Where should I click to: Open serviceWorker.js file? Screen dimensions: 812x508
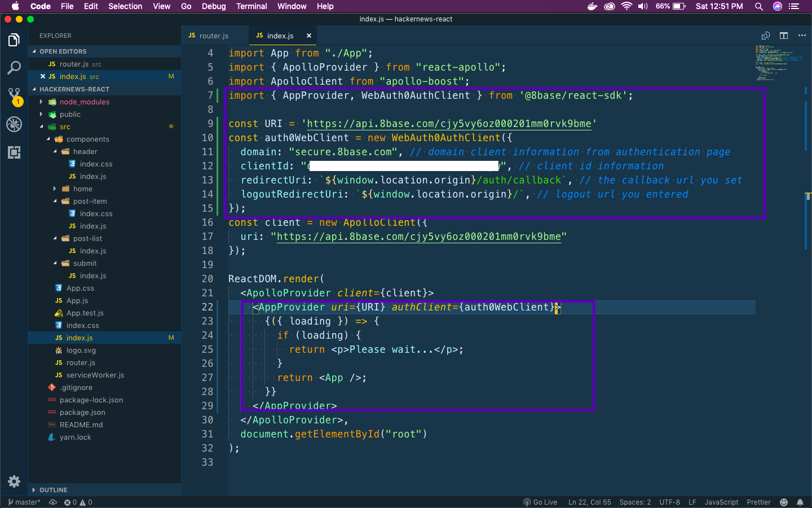coord(104,375)
